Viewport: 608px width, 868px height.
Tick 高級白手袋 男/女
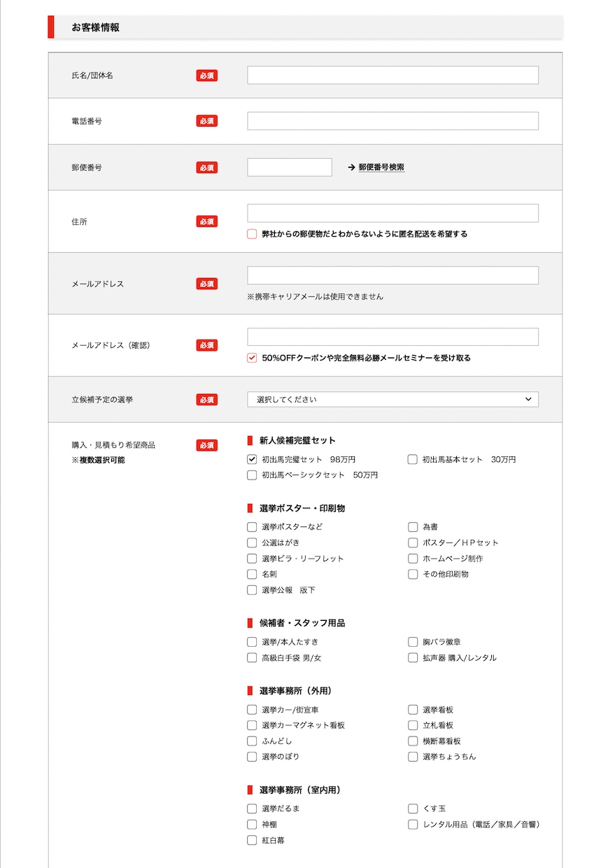[x=252, y=657]
